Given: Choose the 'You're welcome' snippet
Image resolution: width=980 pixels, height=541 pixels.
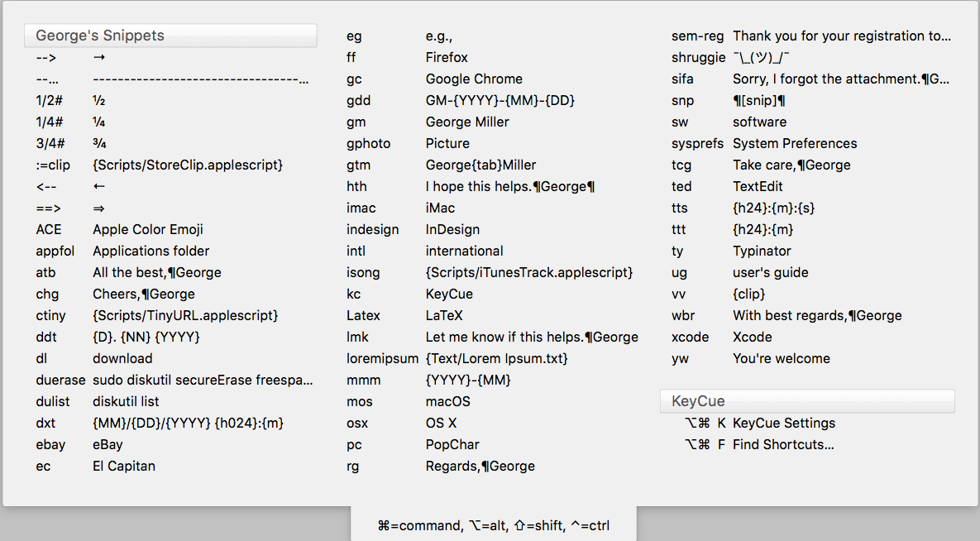Looking at the screenshot, I should tap(782, 359).
